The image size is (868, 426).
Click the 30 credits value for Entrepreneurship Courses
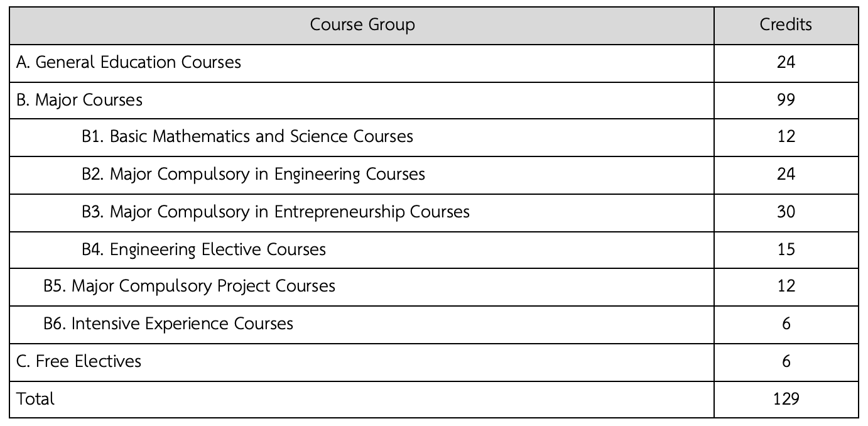(786, 212)
